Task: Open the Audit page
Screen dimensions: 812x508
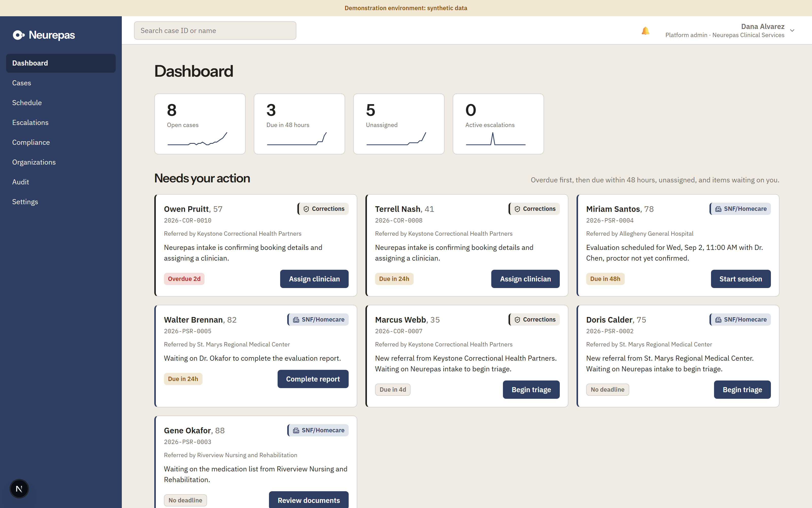Action: coord(61,182)
